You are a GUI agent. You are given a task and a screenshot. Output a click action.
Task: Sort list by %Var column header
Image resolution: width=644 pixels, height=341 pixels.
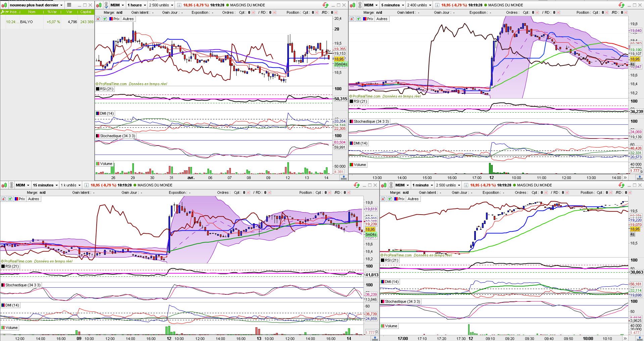click(52, 12)
